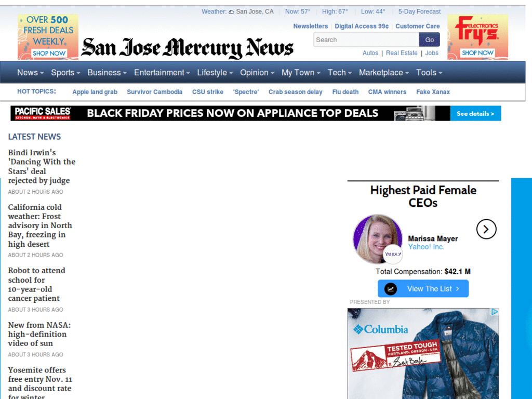
Task: Open Digital Access 99¢ link
Action: [362, 26]
